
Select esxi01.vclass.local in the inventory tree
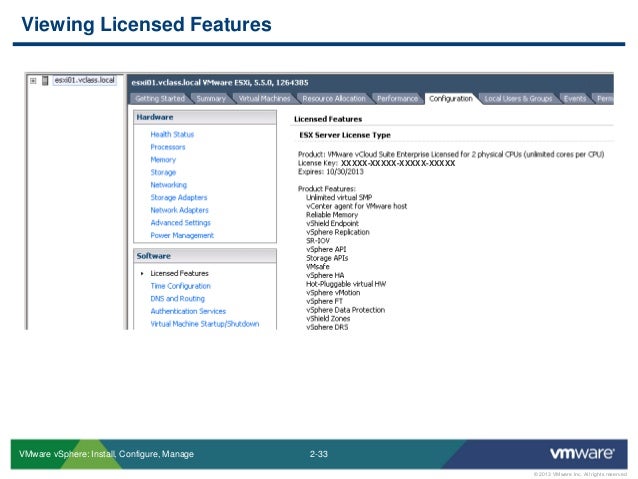[x=85, y=80]
